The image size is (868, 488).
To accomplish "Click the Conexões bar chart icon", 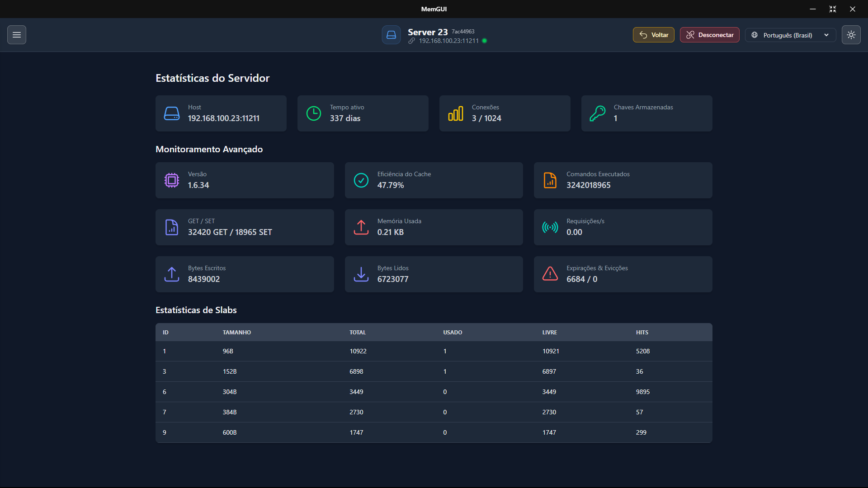I will click(456, 113).
